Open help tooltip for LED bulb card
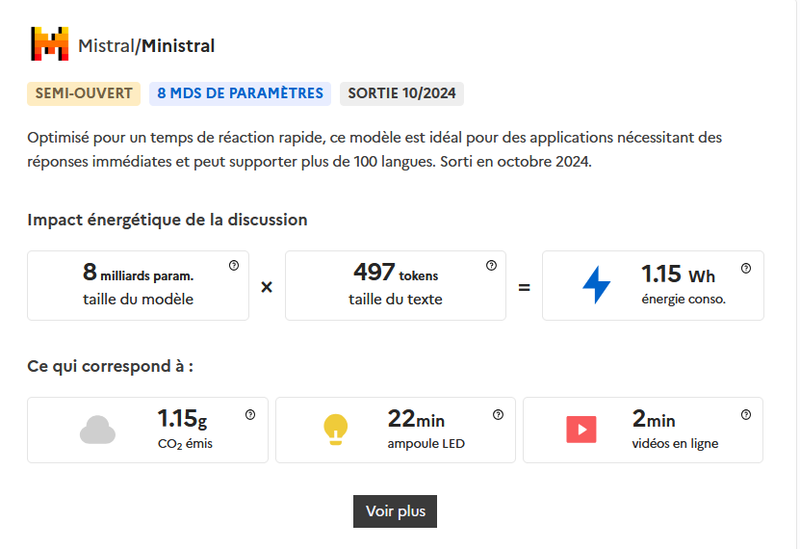800x549 pixels. 498,415
